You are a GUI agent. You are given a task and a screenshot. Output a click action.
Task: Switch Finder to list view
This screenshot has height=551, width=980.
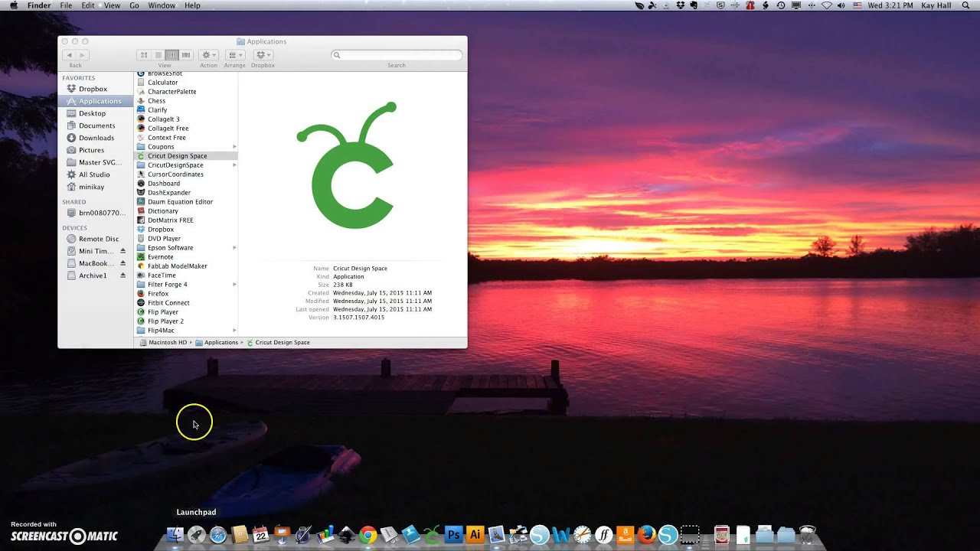[x=158, y=55]
